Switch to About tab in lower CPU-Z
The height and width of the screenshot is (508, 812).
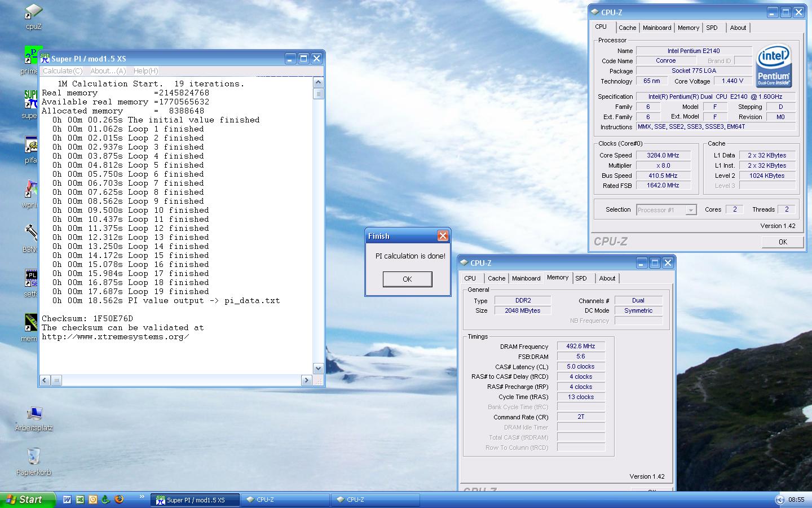[x=607, y=278]
